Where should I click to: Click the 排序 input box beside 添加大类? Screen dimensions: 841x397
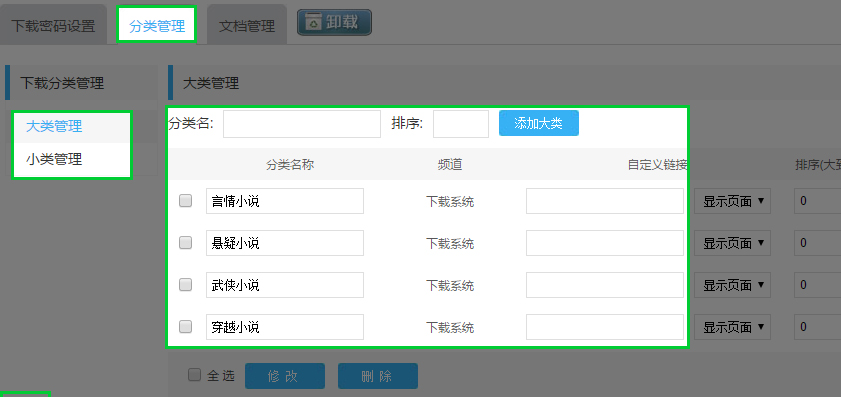(x=461, y=124)
